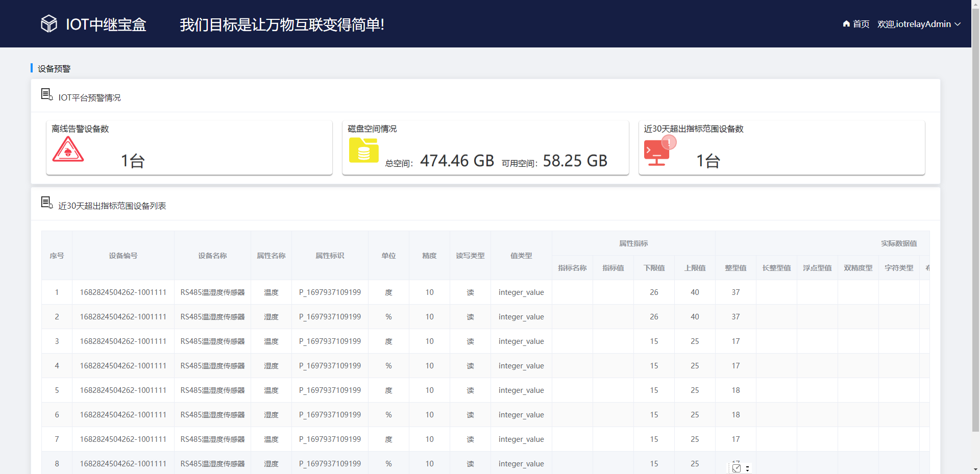Click the red warning triangle in 离线告警设备数 card
Viewport: 980px width, 474px height.
pyautogui.click(x=69, y=149)
